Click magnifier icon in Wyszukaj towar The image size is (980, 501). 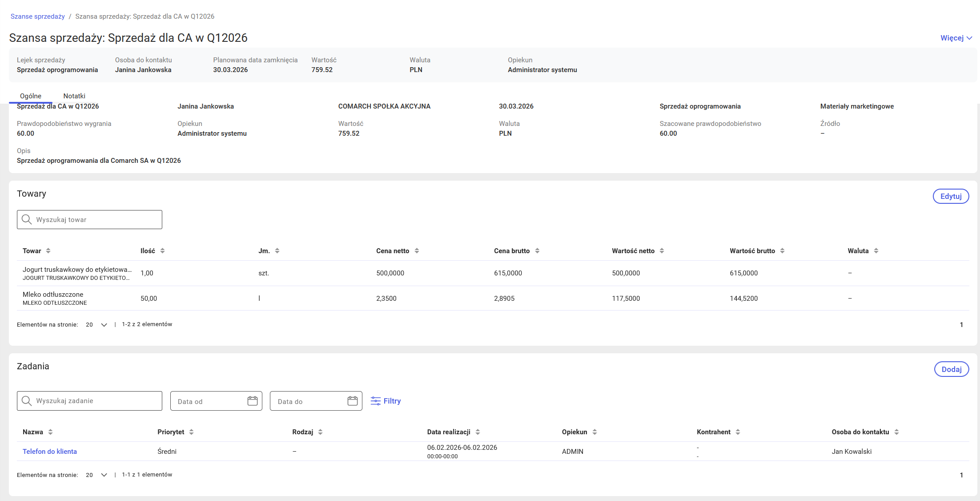27,220
